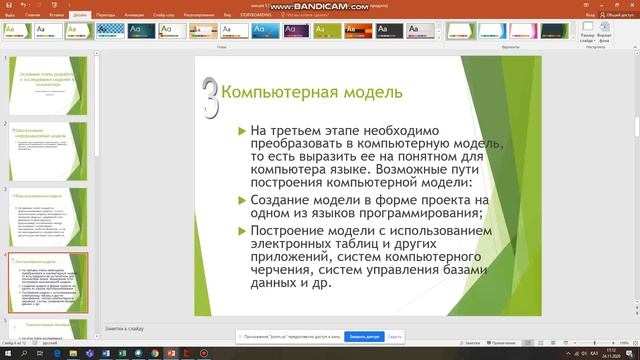Switch to Normal view in status bar
The width and height of the screenshot is (640, 360).
click(x=528, y=343)
